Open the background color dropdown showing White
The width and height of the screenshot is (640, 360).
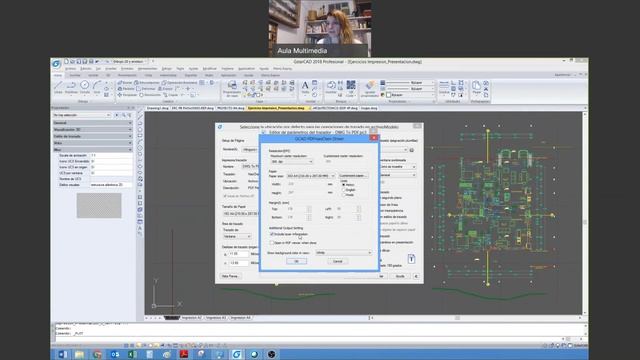tap(343, 253)
